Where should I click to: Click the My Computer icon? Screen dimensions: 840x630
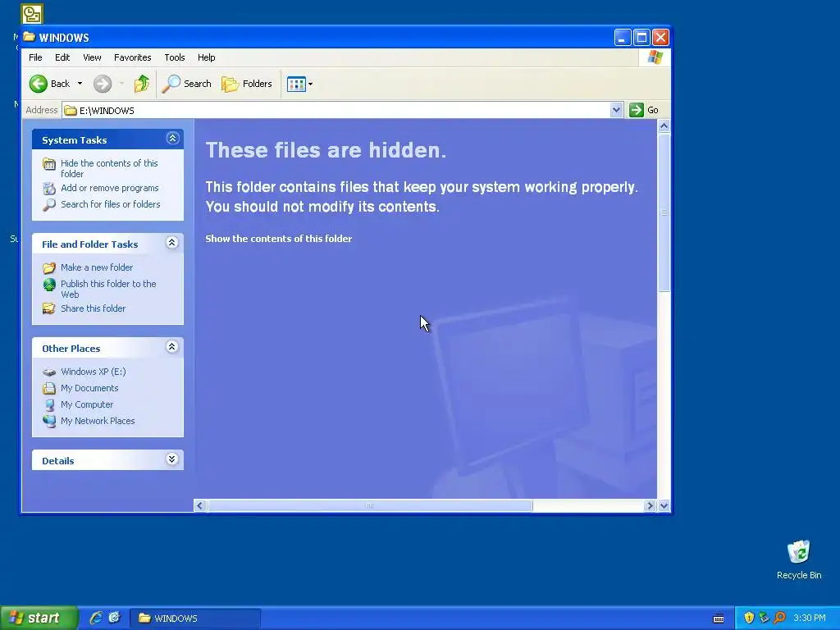click(48, 405)
